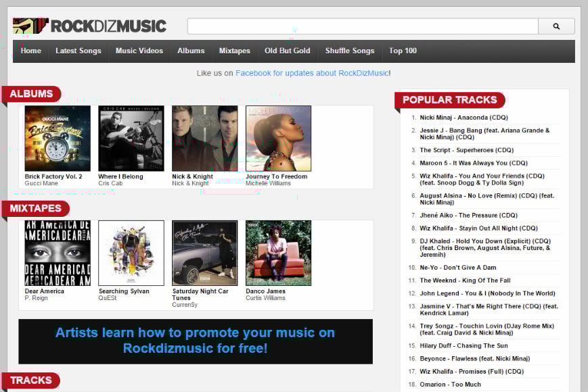This screenshot has width=588, height=392.
Task: Open Omarion - Too Much track
Action: click(451, 385)
